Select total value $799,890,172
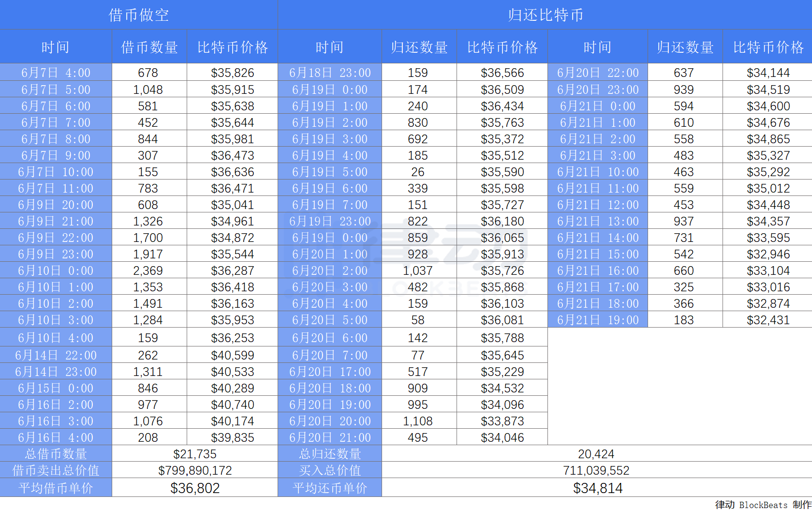 coord(195,470)
